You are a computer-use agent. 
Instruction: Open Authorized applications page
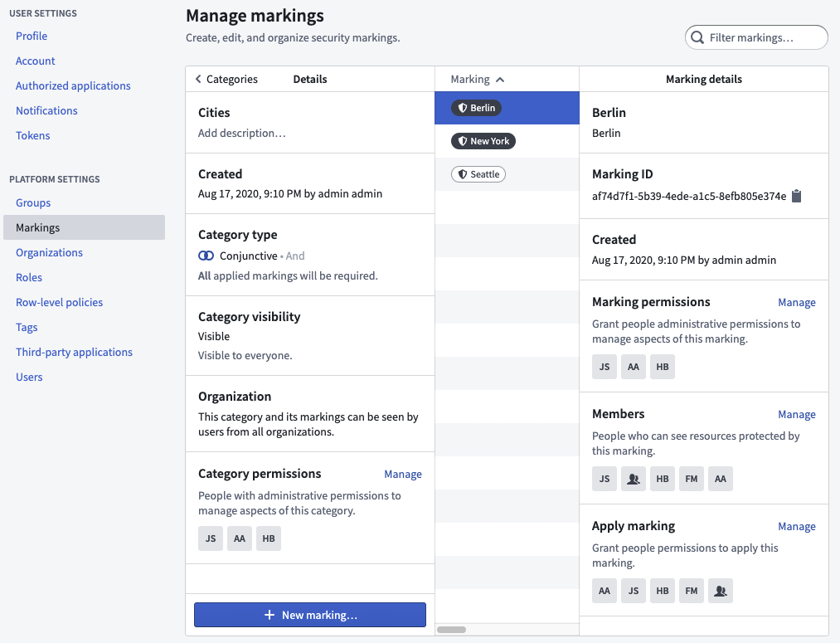[73, 85]
